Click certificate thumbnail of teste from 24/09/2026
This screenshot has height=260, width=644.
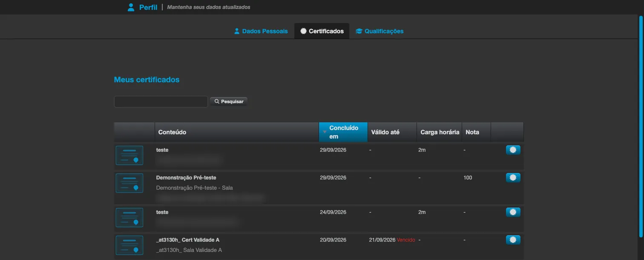coord(129,217)
